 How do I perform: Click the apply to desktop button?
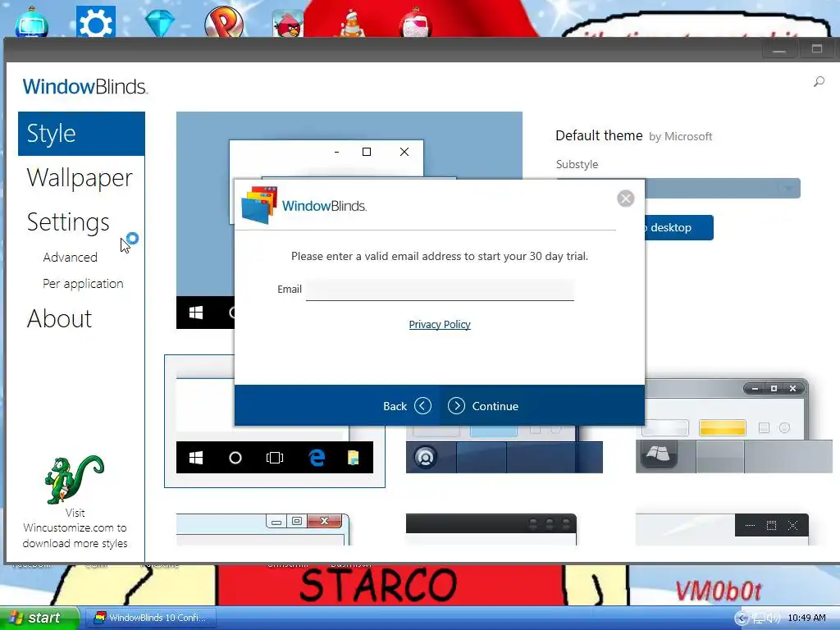[x=678, y=228]
